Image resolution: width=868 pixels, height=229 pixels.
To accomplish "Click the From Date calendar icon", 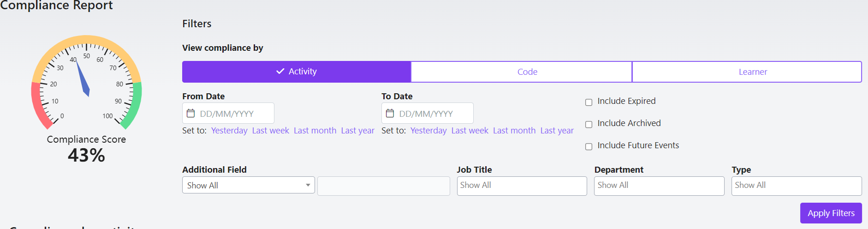I will tap(190, 113).
